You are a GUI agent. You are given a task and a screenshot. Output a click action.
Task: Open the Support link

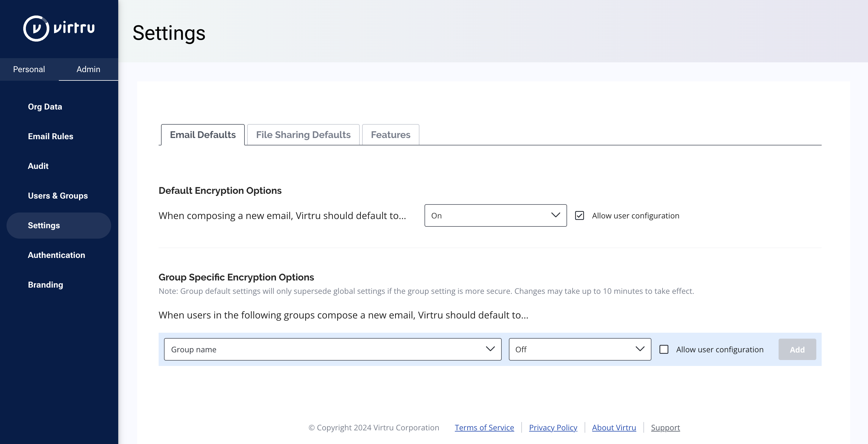[665, 427]
